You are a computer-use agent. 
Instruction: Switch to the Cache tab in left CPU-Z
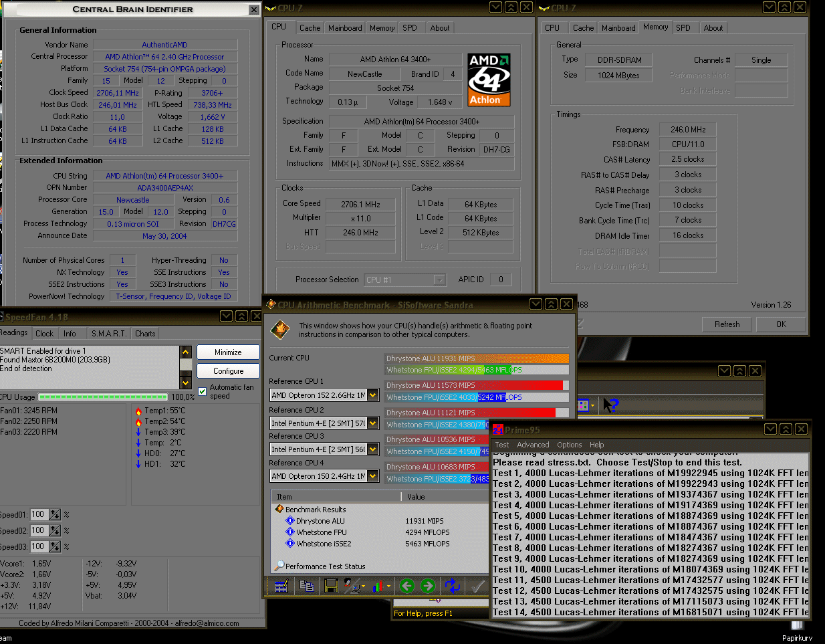pyautogui.click(x=310, y=28)
